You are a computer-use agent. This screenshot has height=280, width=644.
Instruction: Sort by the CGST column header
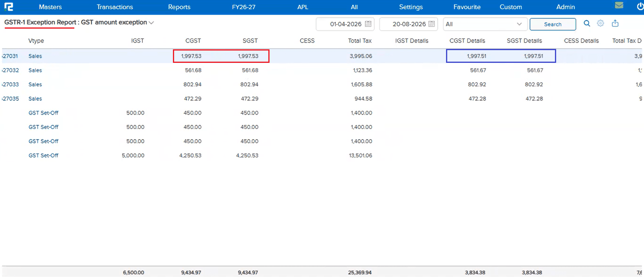click(193, 41)
